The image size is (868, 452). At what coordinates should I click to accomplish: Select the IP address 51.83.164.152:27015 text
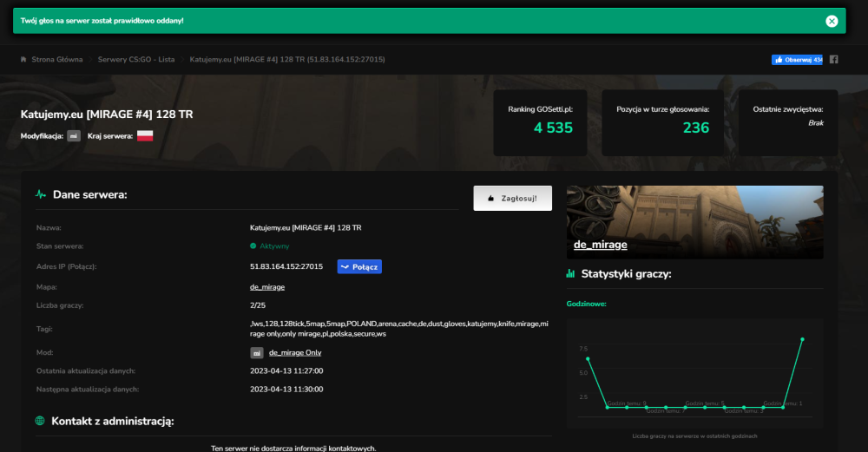[286, 266]
